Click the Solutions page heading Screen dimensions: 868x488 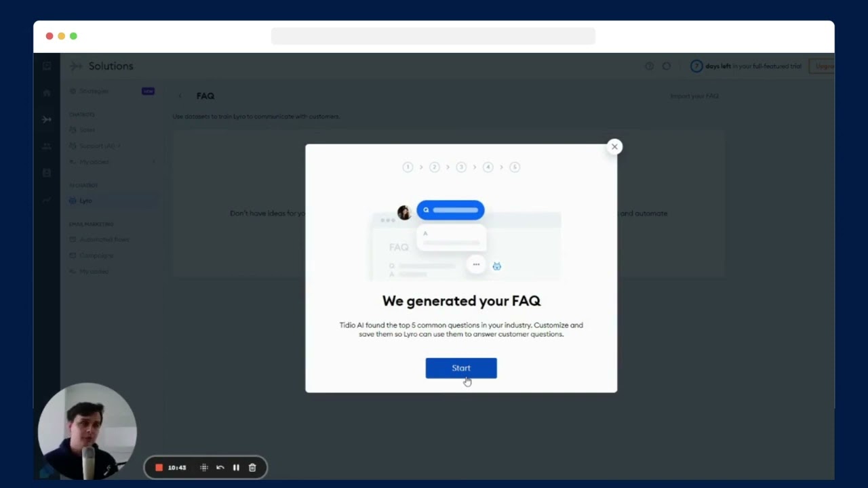pos(111,66)
